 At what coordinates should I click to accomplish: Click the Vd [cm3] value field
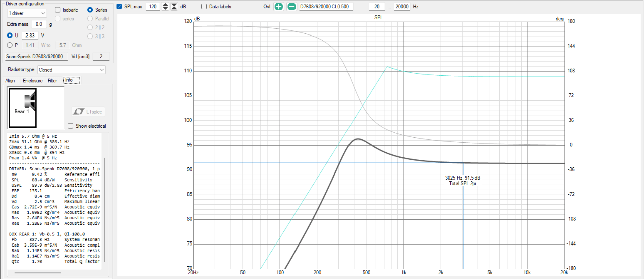coord(101,57)
